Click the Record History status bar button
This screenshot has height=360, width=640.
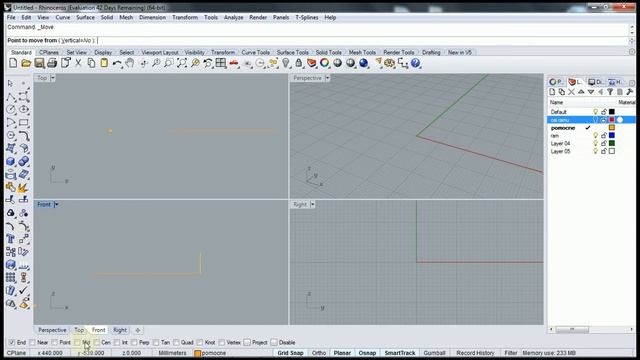(475, 353)
